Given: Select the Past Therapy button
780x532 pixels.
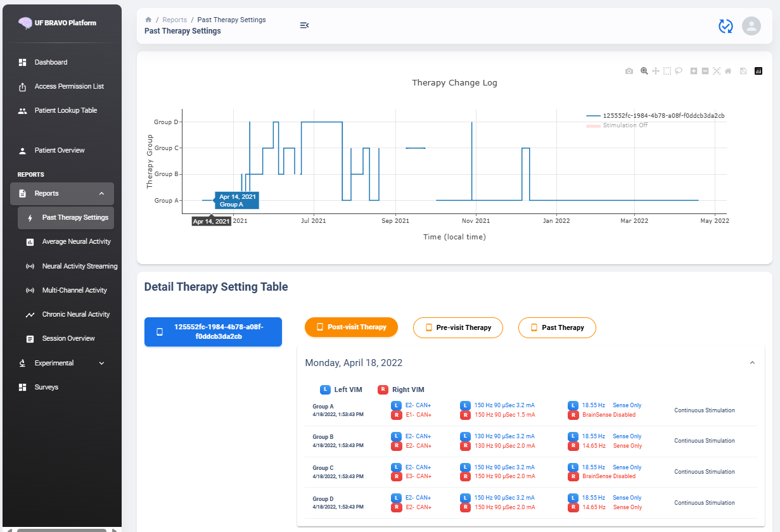Looking at the screenshot, I should click(x=557, y=327).
